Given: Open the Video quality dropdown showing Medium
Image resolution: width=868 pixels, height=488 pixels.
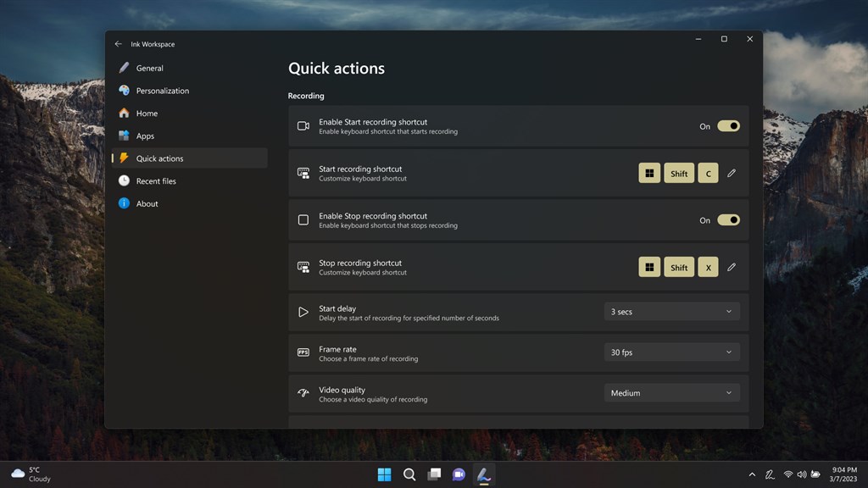Looking at the screenshot, I should click(x=672, y=393).
